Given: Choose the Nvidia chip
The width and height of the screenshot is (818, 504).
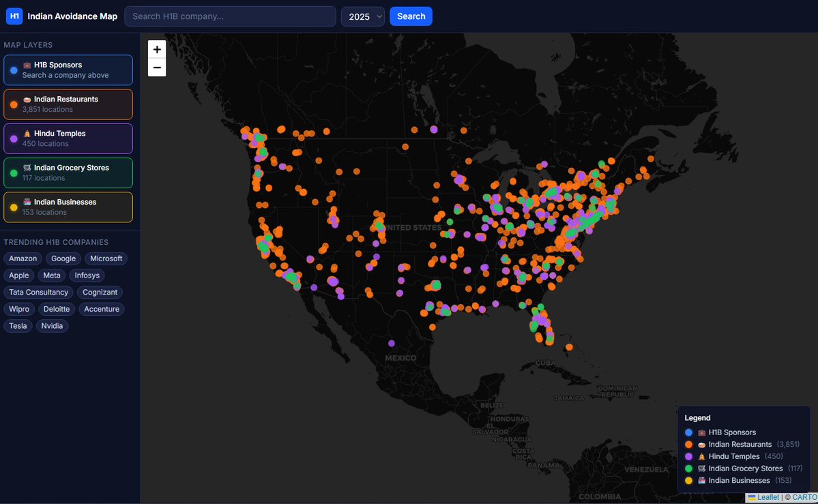Looking at the screenshot, I should click(x=52, y=326).
